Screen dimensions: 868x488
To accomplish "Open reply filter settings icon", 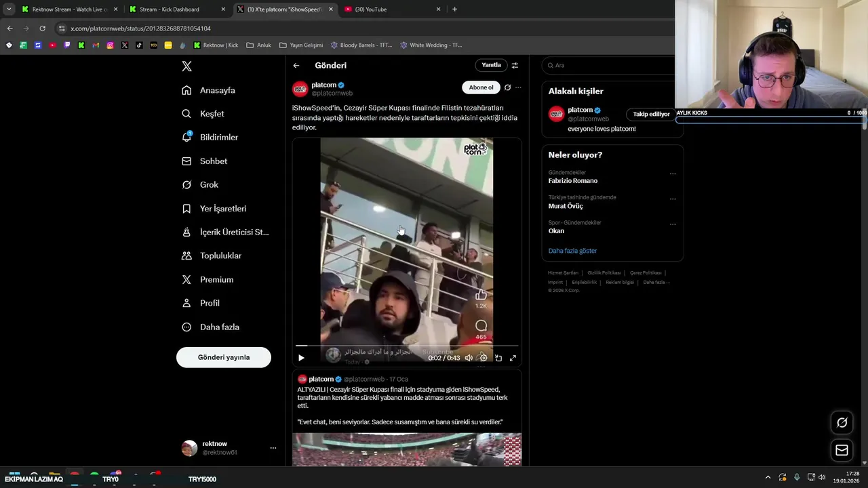I will (515, 65).
